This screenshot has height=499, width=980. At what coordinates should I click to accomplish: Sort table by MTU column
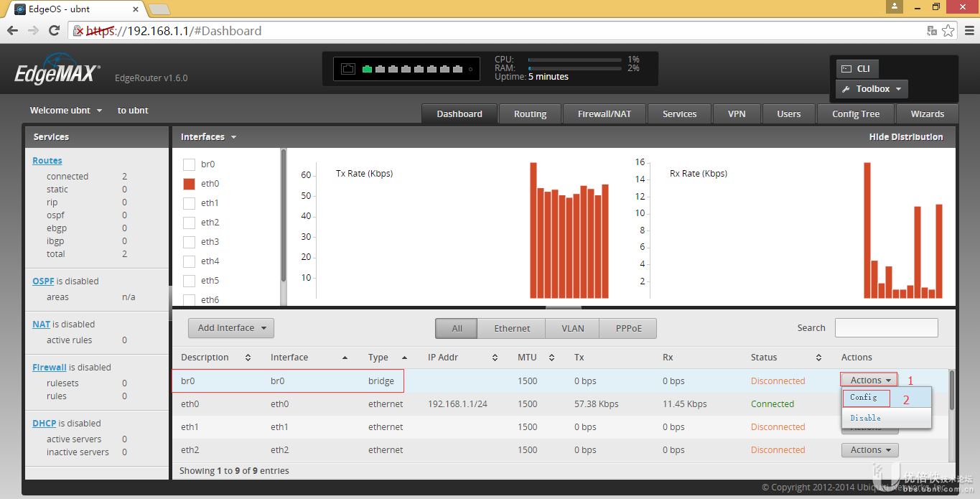[536, 358]
